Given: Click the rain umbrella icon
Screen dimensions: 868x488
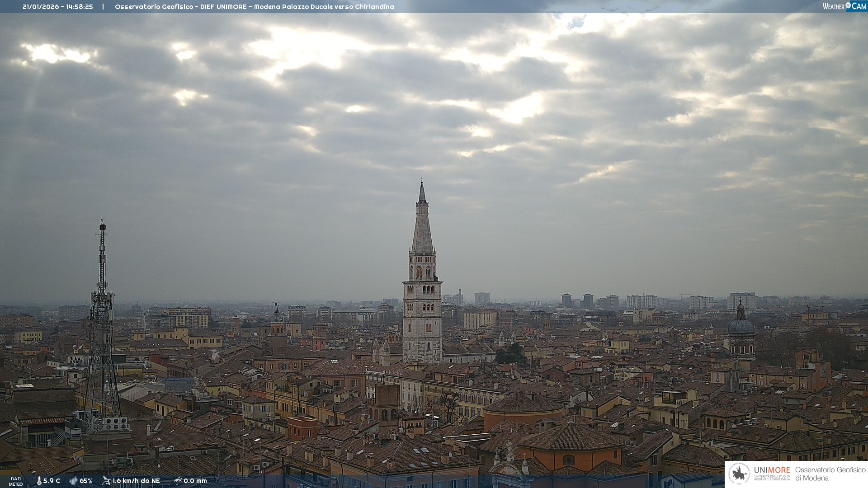Looking at the screenshot, I should click(178, 481).
